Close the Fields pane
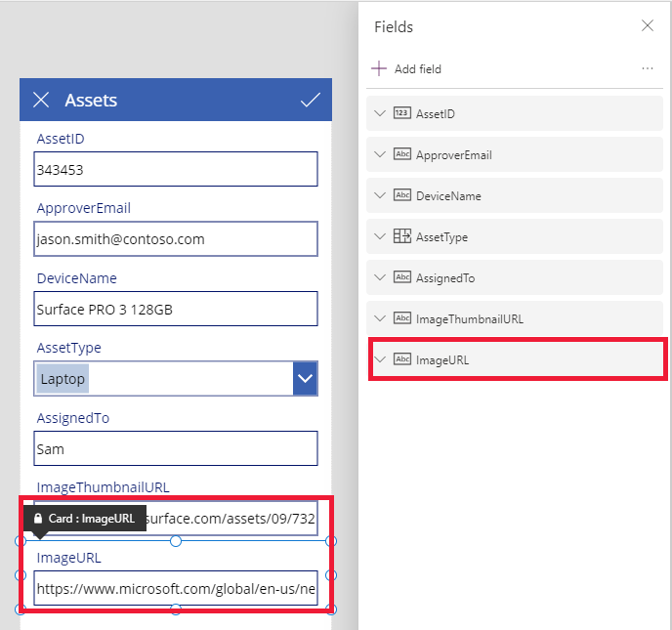The width and height of the screenshot is (672, 630). tap(648, 25)
